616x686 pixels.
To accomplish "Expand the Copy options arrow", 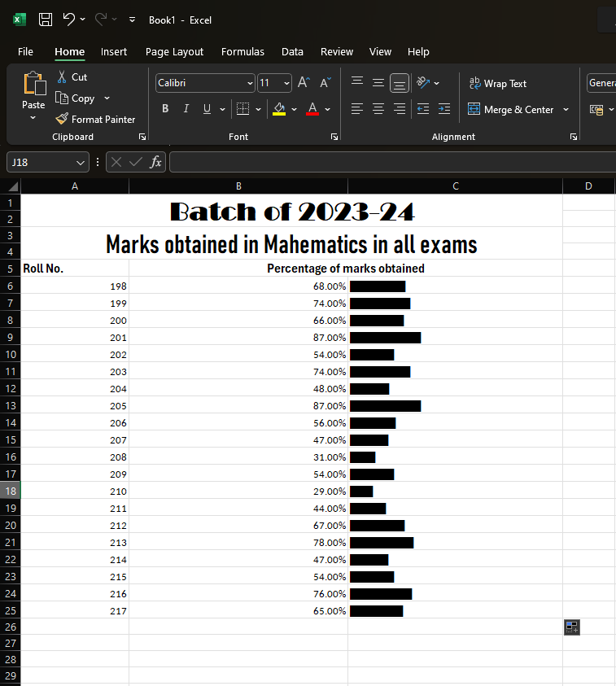I will (x=107, y=98).
